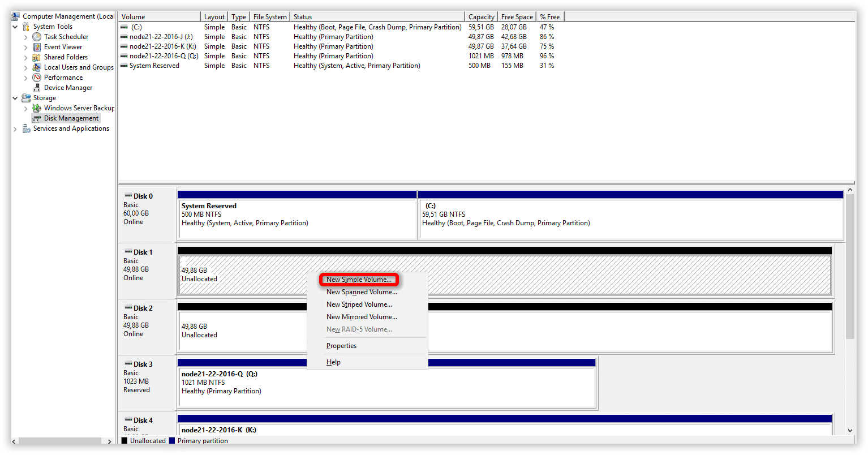Click the Device Manager icon
The width and height of the screenshot is (868, 455).
[x=37, y=88]
